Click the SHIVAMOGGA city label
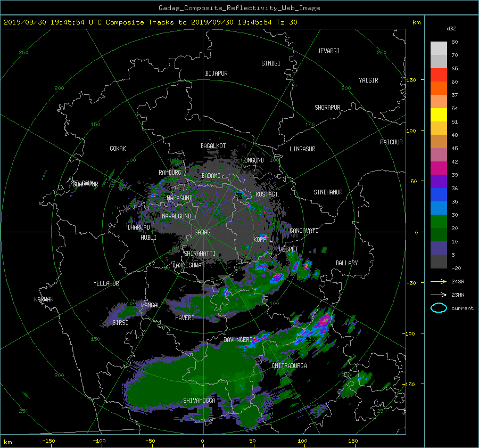 click(x=199, y=401)
